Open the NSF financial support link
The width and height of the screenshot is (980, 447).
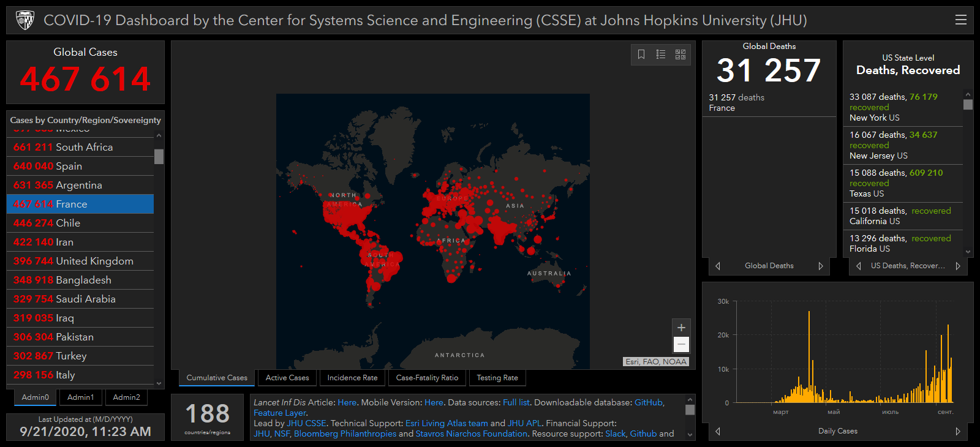coord(282,434)
